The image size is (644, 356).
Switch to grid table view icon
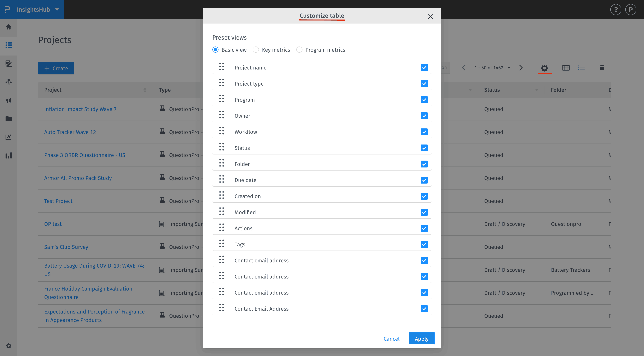pyautogui.click(x=566, y=68)
